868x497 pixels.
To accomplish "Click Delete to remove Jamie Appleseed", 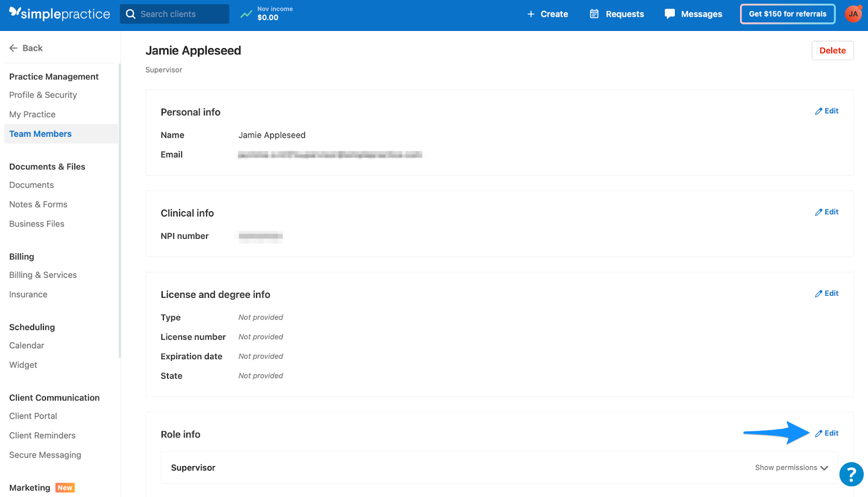I will (x=832, y=50).
